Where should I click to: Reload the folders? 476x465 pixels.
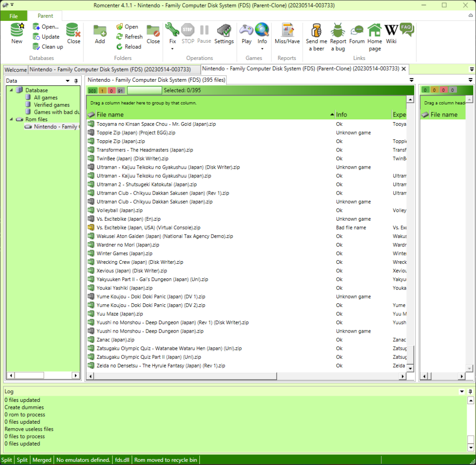click(x=128, y=47)
